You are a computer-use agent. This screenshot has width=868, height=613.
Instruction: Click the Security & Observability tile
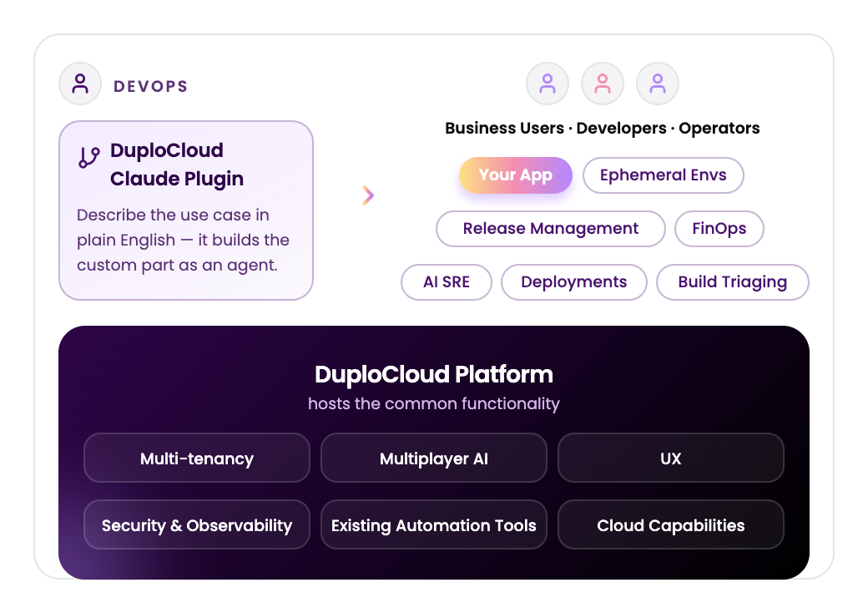tap(197, 525)
